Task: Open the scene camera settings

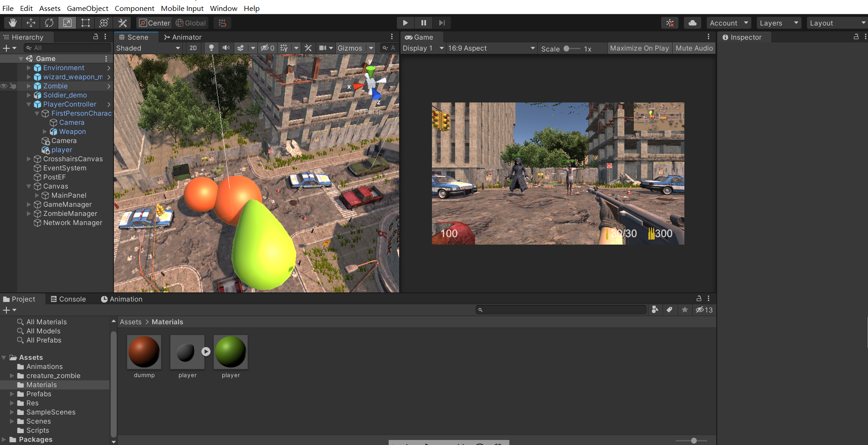Action: click(323, 48)
